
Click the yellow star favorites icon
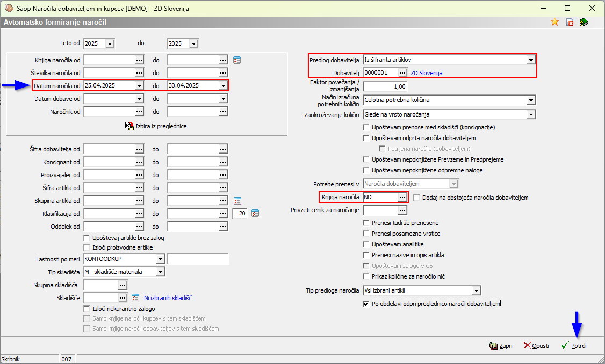tap(554, 22)
